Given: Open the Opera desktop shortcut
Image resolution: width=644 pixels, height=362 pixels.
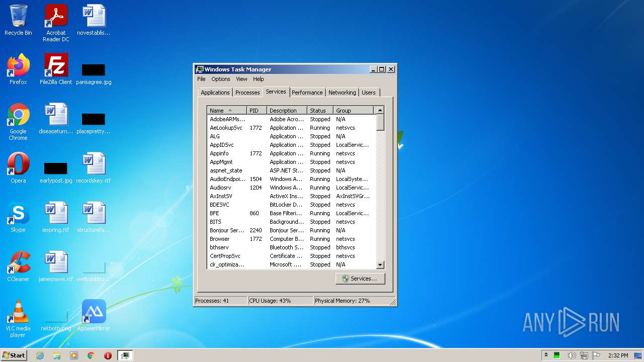Looking at the screenshot, I should [18, 168].
